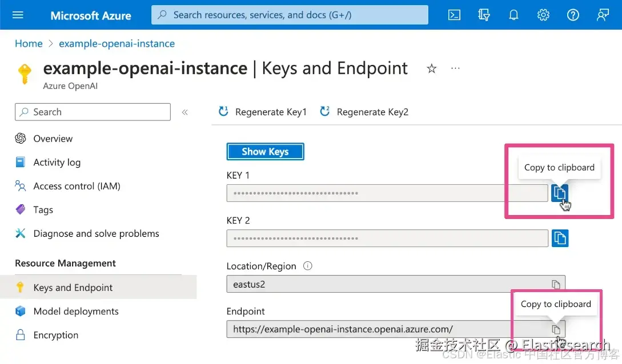622x364 pixels.
Task: Open portal settings gear
Action: 543,15
